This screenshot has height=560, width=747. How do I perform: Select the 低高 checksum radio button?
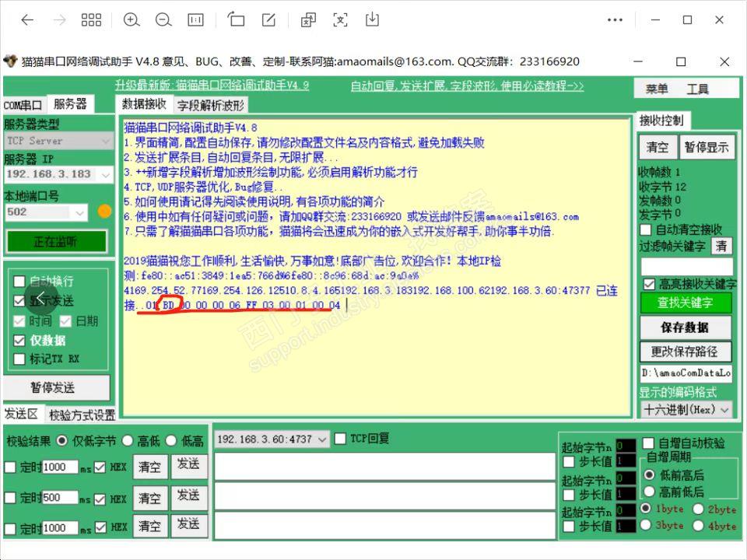pos(171,441)
